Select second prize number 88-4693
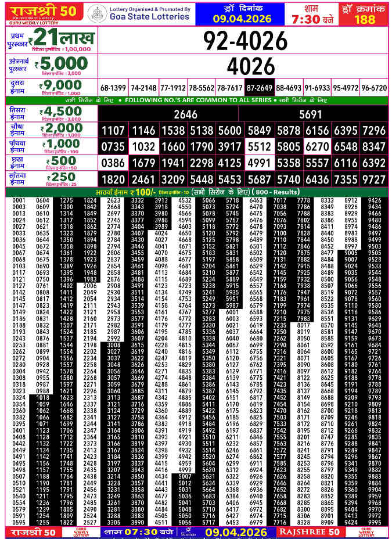Image resolution: width=392 pixels, height=539 pixels. pyautogui.click(x=289, y=88)
